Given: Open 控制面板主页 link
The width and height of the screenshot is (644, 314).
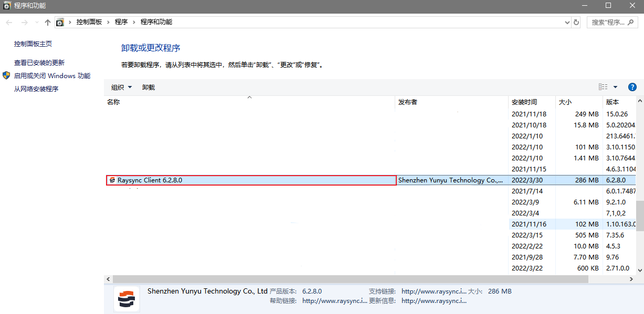Looking at the screenshot, I should point(33,44).
